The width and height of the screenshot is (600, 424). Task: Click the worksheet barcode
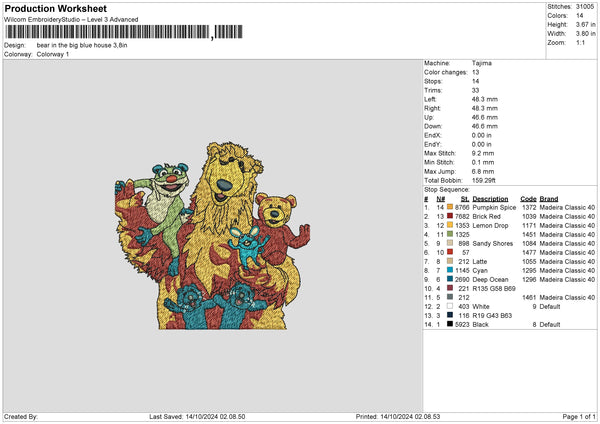(x=124, y=32)
